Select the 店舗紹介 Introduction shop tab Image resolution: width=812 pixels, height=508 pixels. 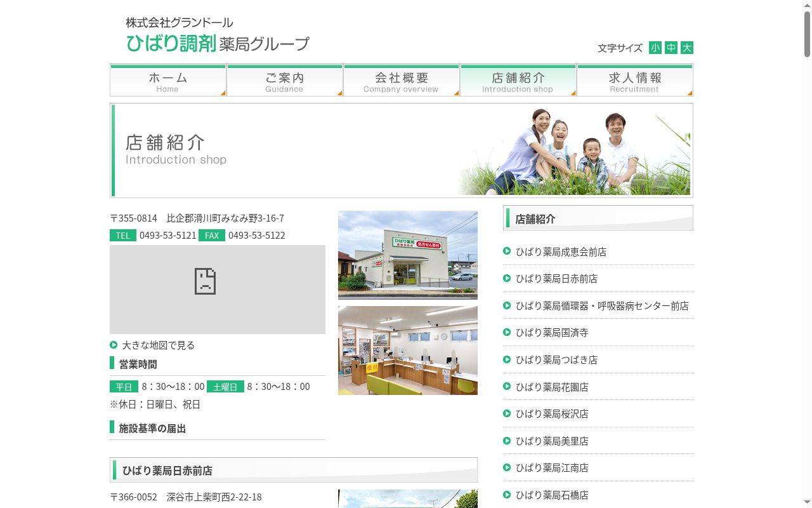tap(518, 80)
